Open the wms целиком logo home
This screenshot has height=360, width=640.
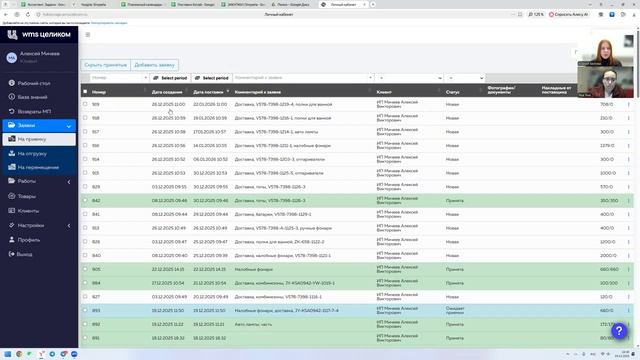click(39, 35)
